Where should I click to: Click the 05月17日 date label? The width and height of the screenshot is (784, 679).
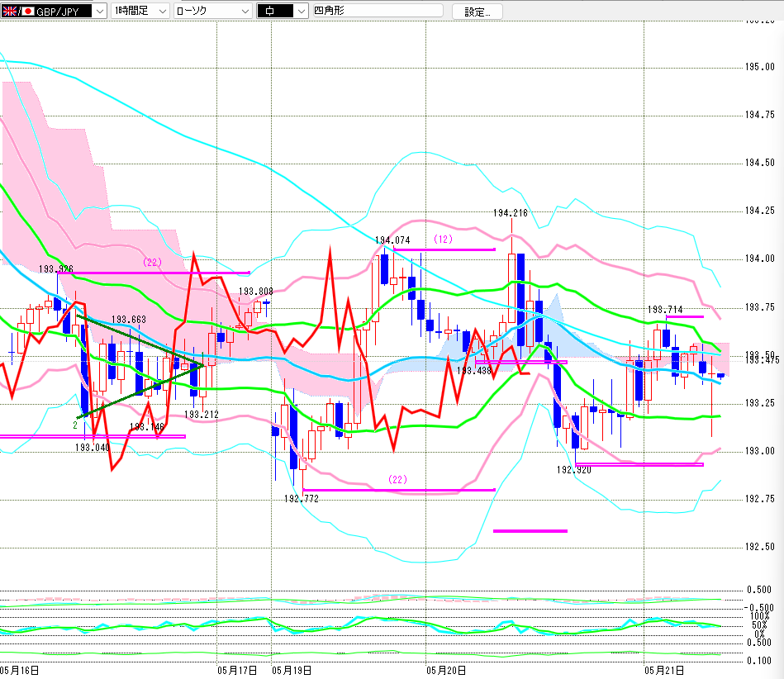pos(237,670)
